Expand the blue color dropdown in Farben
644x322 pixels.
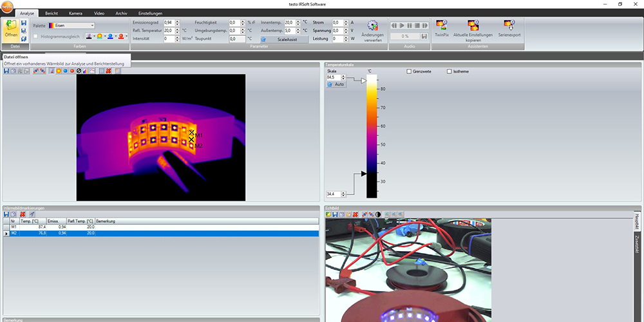point(116,37)
